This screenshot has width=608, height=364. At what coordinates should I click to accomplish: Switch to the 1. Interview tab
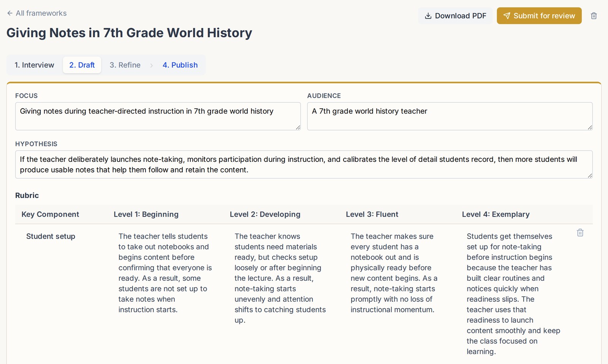tap(35, 65)
